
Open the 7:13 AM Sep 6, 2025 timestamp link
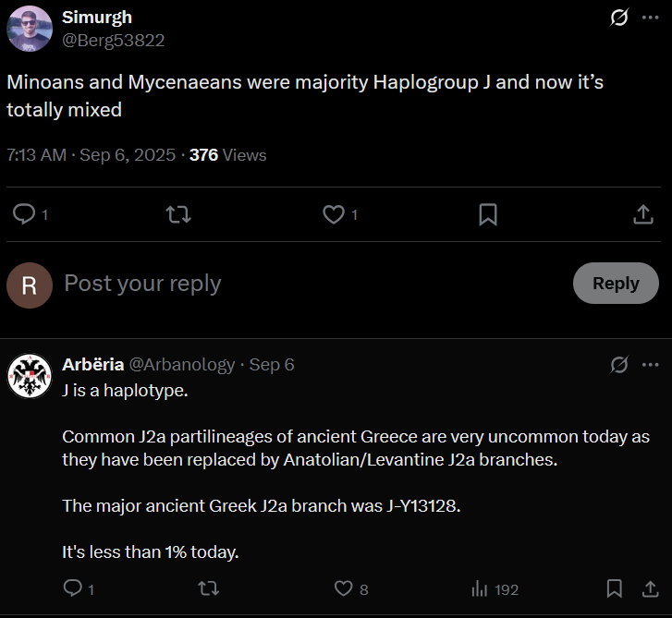[x=91, y=155]
